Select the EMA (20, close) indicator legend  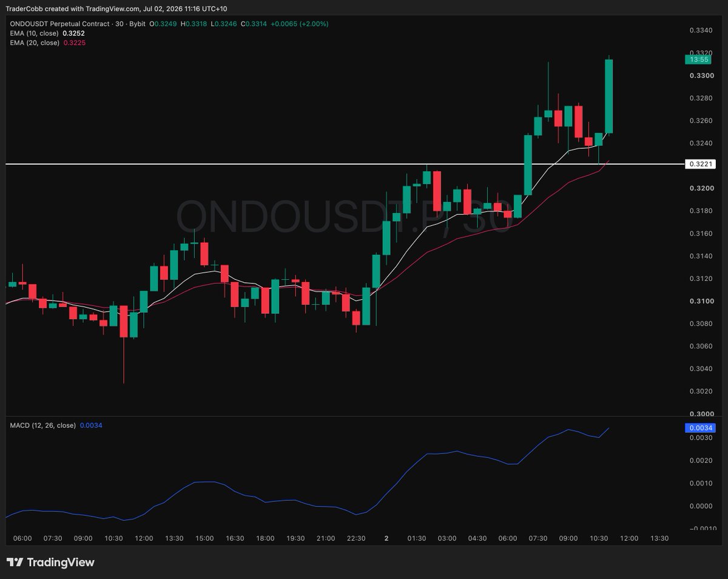coord(35,43)
